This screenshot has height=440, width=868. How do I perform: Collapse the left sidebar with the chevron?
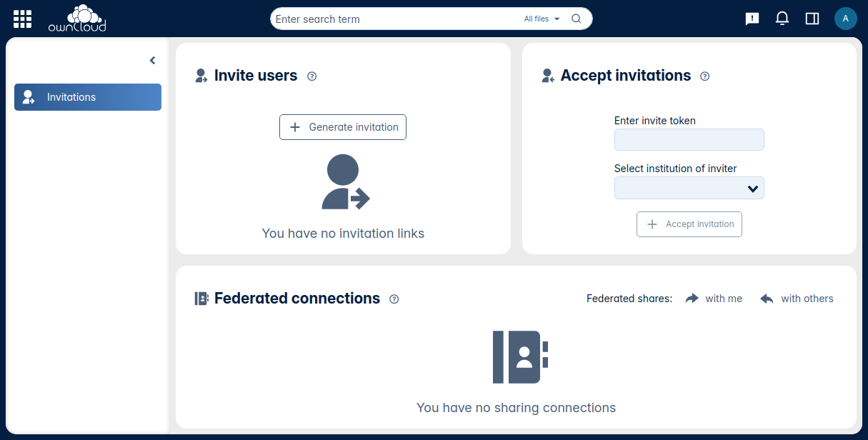click(x=151, y=60)
